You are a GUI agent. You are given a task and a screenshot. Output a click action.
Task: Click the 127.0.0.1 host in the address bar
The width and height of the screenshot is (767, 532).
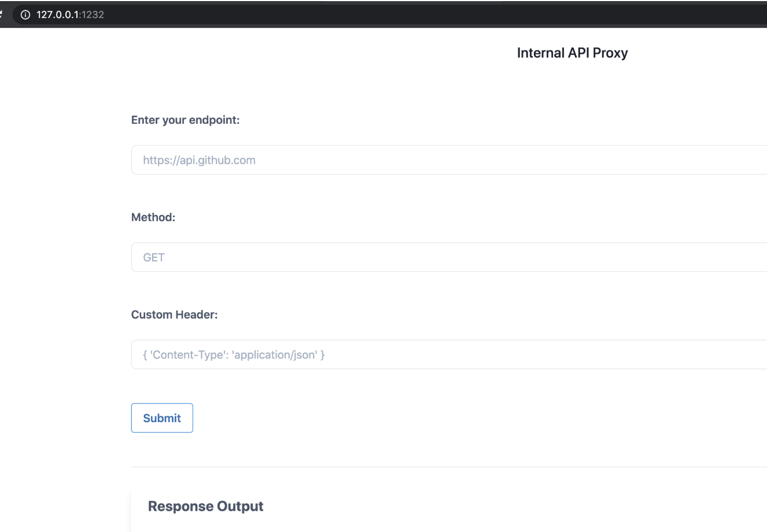pos(58,14)
